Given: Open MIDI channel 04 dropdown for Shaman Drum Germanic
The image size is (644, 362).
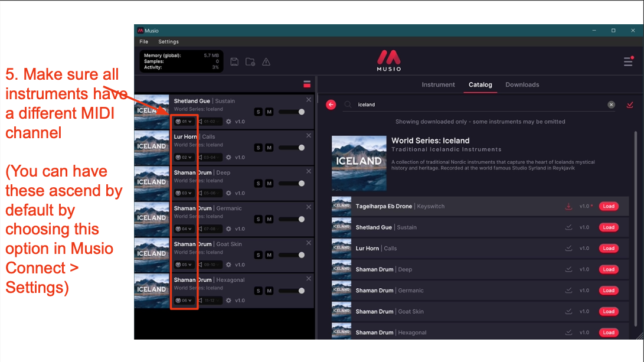Looking at the screenshot, I should click(x=184, y=229).
